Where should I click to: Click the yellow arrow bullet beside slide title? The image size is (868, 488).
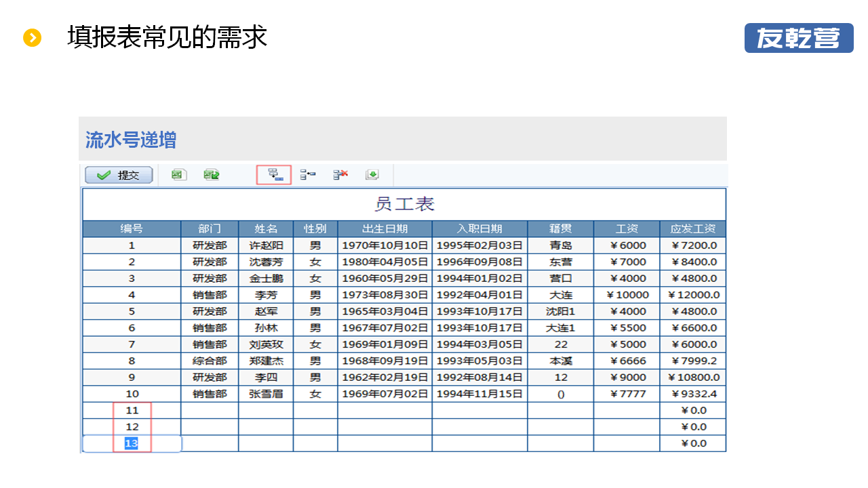(33, 38)
